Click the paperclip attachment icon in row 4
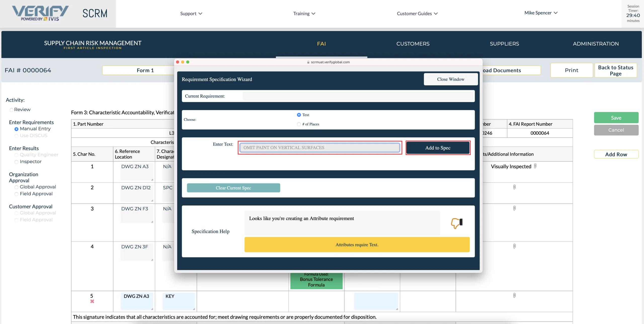This screenshot has width=644, height=324. point(514,246)
